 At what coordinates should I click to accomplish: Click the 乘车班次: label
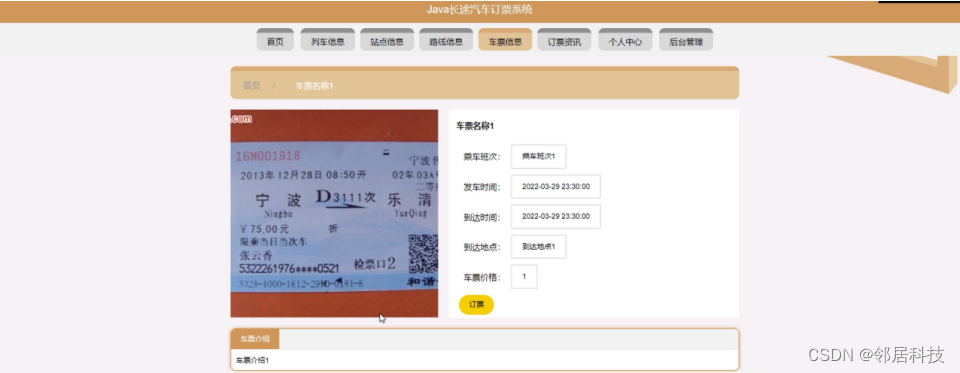[482, 157]
